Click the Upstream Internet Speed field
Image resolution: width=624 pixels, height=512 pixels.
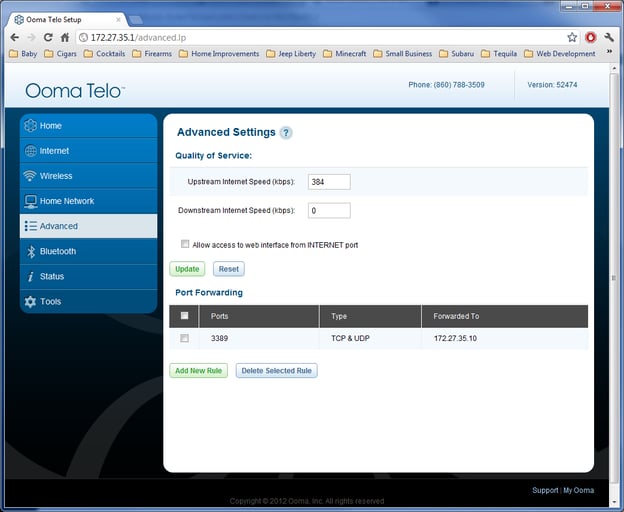coord(329,182)
